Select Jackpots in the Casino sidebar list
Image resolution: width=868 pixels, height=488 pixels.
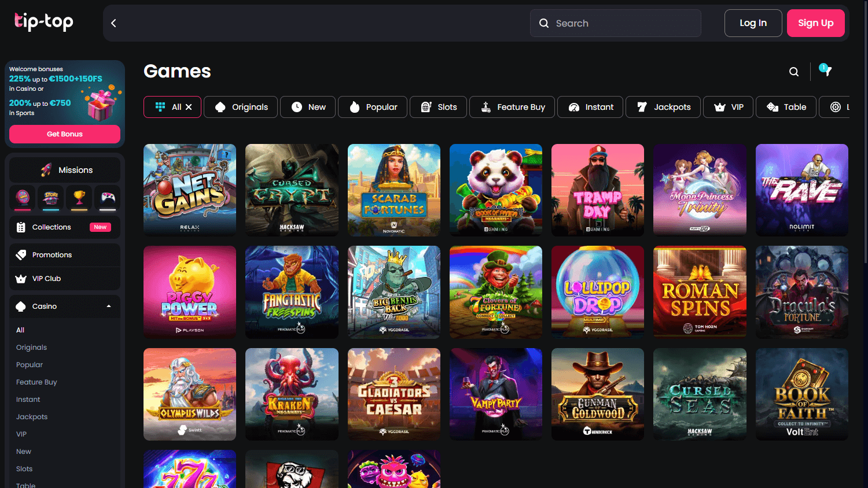click(x=32, y=416)
